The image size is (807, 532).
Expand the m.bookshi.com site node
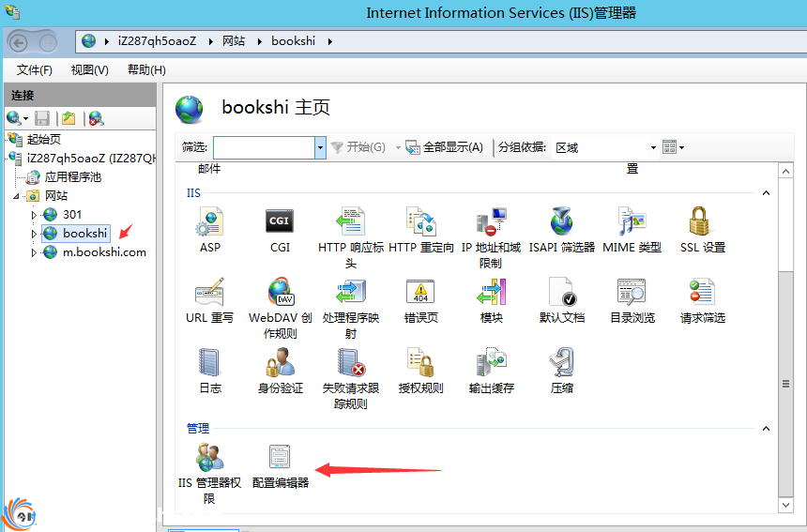pos(34,252)
